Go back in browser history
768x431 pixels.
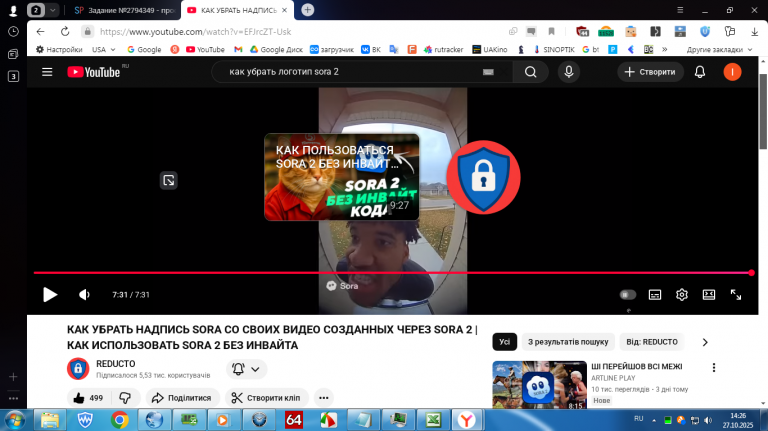(41, 31)
